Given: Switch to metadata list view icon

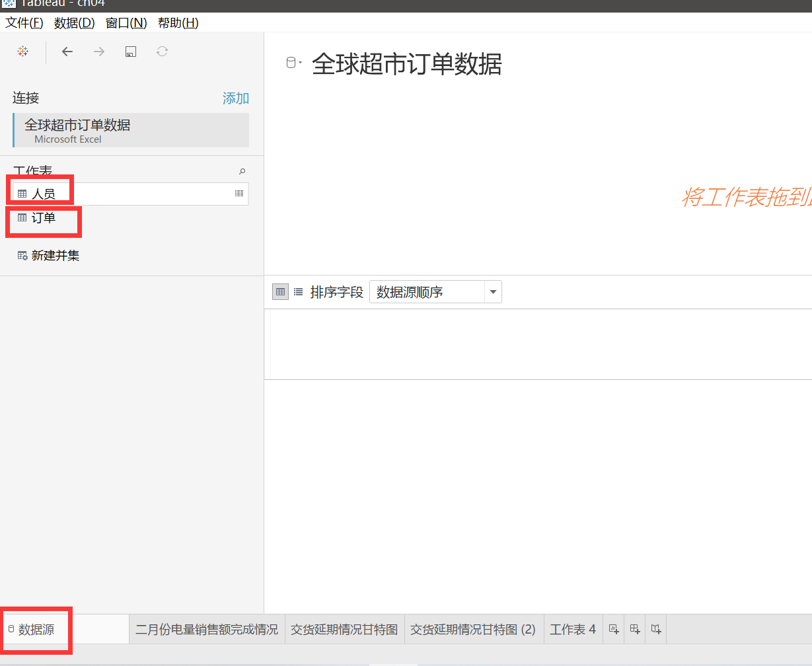Looking at the screenshot, I should (x=299, y=291).
